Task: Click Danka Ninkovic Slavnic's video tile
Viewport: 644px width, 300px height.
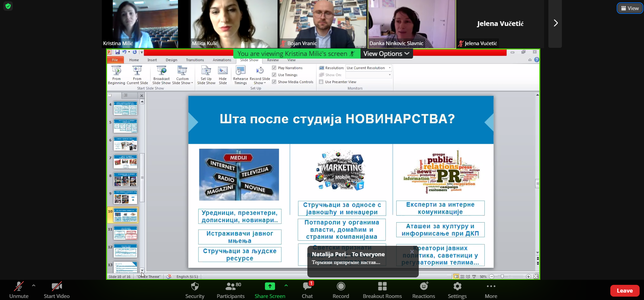Action: [412, 24]
